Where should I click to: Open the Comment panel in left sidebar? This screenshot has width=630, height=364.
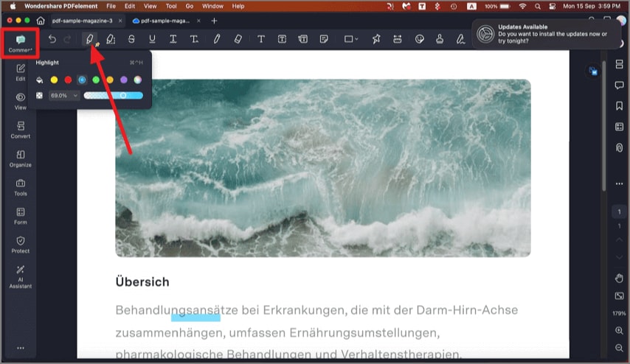(x=21, y=43)
